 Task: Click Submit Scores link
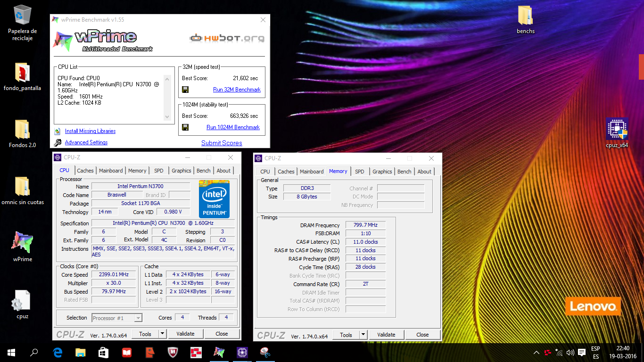click(222, 143)
